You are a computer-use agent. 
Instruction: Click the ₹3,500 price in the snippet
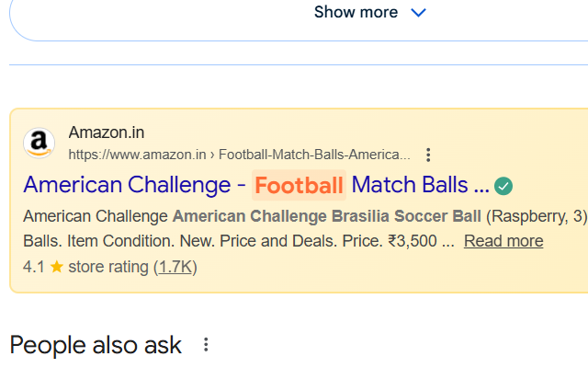point(413,241)
